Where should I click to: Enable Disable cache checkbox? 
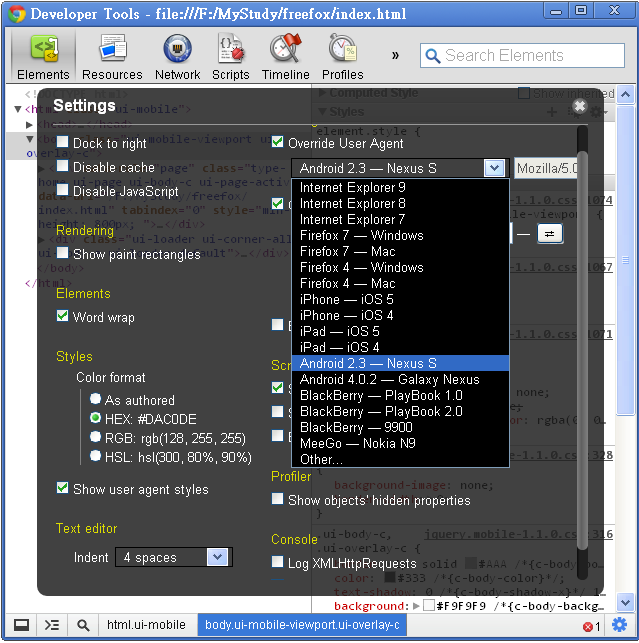(x=62, y=166)
